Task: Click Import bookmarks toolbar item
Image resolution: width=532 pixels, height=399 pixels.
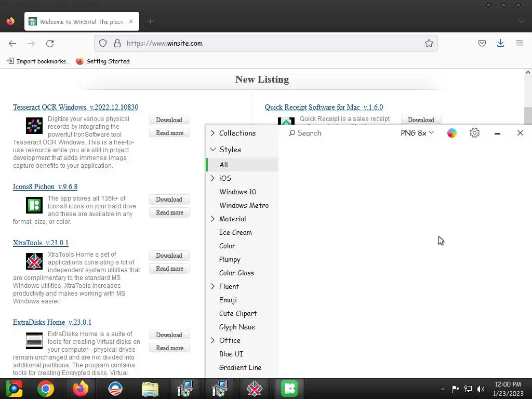Action: 38,61
